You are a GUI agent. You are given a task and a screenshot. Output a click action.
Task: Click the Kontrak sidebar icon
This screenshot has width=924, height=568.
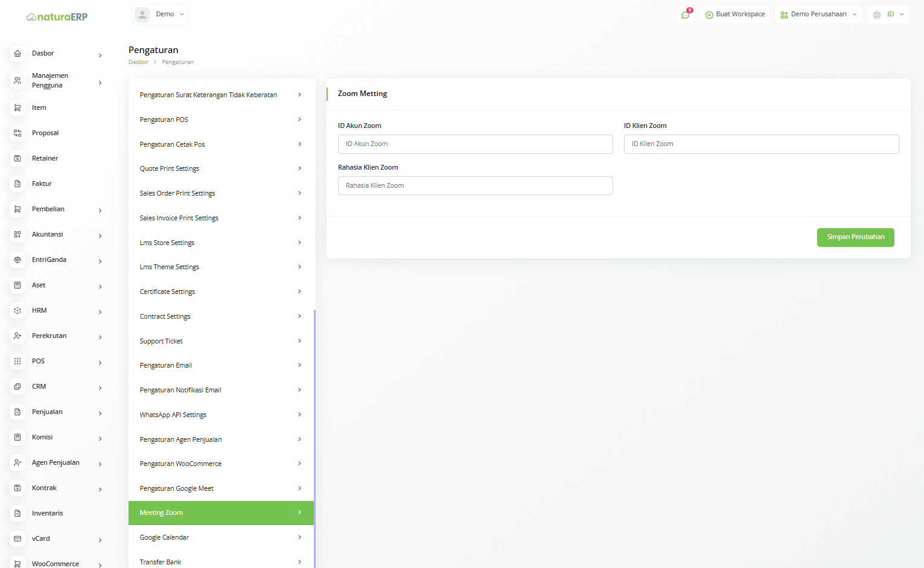click(x=18, y=488)
